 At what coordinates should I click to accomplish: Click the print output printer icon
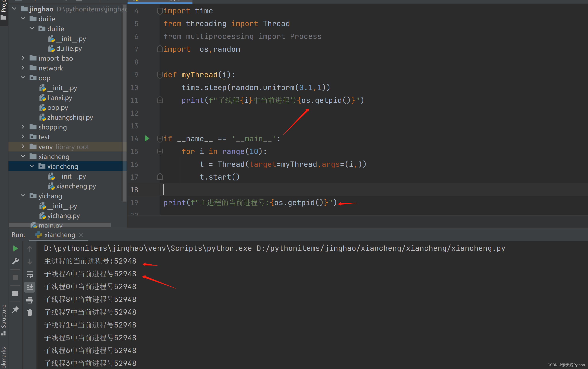point(30,300)
